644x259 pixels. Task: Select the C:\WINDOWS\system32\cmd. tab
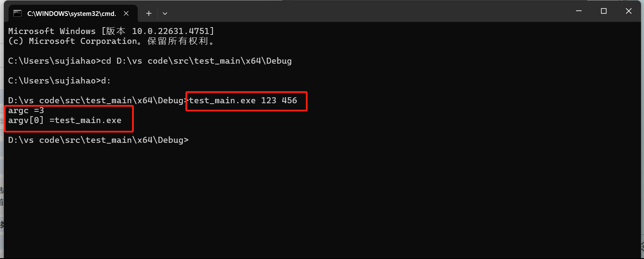tap(71, 13)
